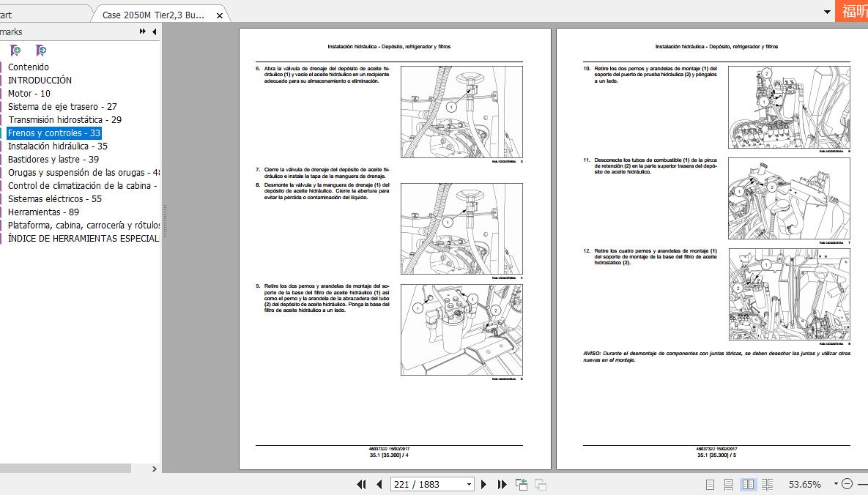The width and height of the screenshot is (868, 495).
Task: Open INTRODUCCIÓN bookmark
Action: (40, 81)
